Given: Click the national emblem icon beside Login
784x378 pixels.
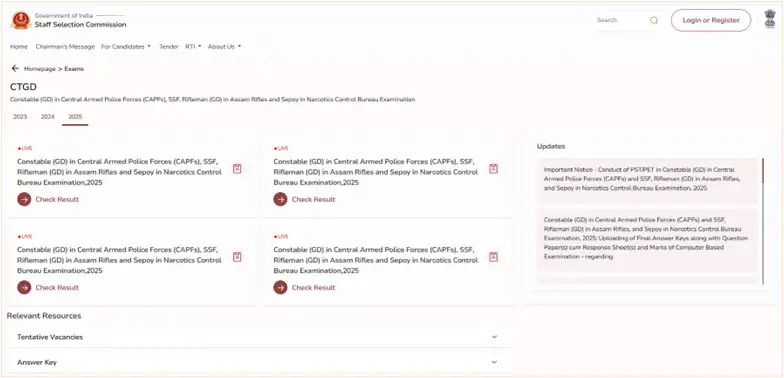Looking at the screenshot, I should point(770,20).
